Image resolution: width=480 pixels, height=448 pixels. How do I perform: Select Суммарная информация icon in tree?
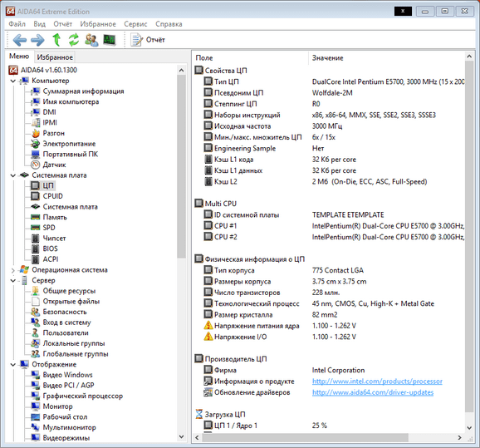pyautogui.click(x=36, y=91)
